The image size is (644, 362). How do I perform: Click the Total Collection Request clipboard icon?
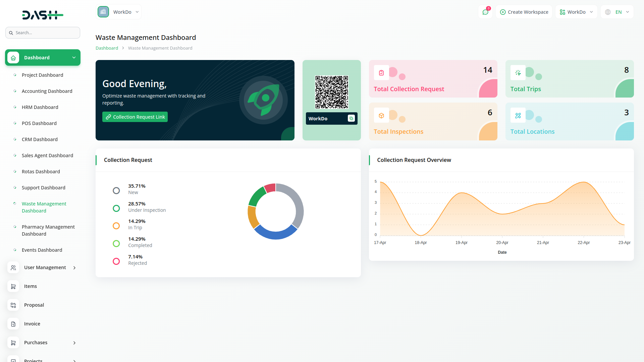point(381,73)
